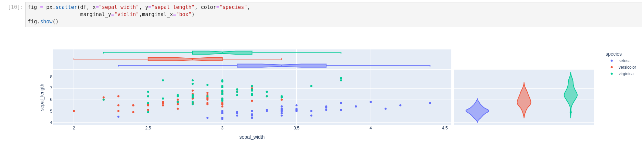The width and height of the screenshot is (644, 149).
Task: Toggle the setosa trace in the legend
Action: pos(624,61)
